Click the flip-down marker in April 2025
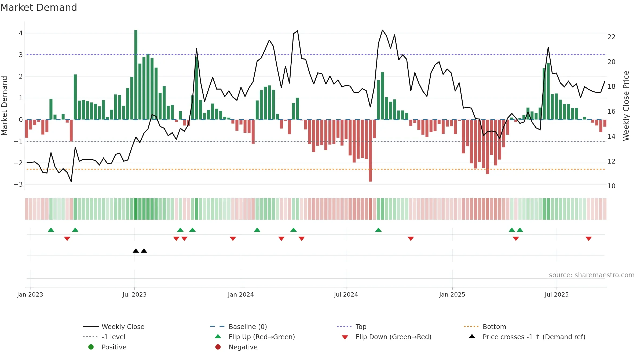 [x=516, y=238]
